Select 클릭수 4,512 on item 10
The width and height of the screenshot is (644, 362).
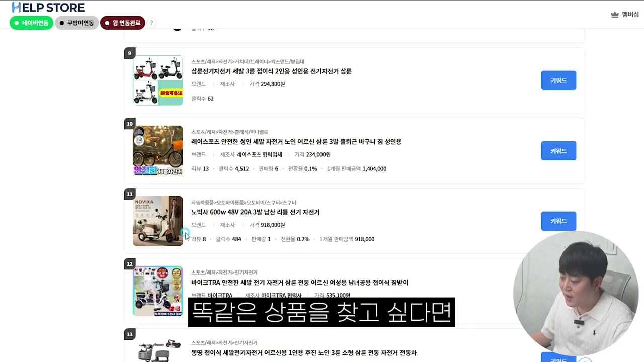(233, 169)
